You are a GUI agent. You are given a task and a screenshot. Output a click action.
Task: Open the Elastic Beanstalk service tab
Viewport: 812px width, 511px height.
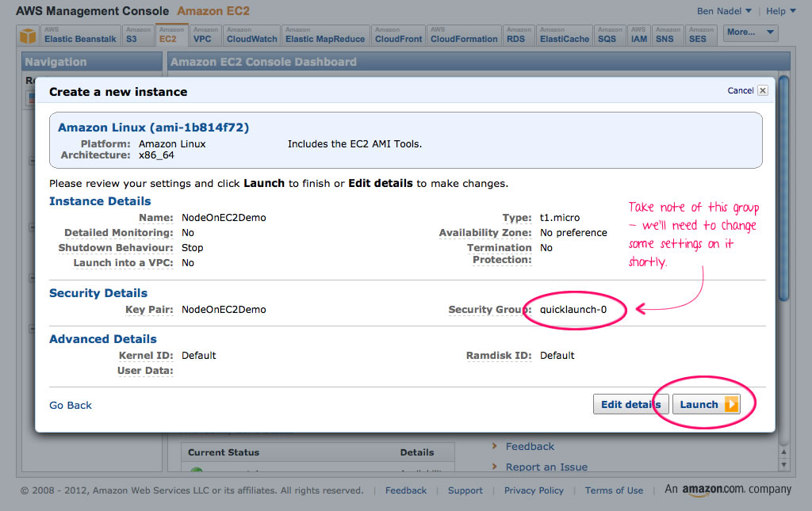(x=80, y=36)
